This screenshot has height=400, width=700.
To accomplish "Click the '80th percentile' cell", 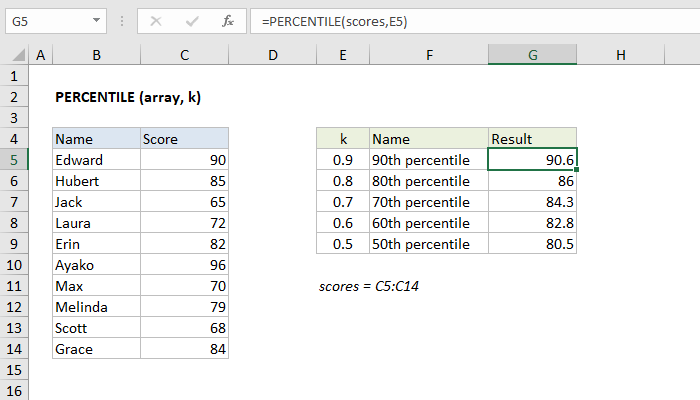I will coord(429,181).
